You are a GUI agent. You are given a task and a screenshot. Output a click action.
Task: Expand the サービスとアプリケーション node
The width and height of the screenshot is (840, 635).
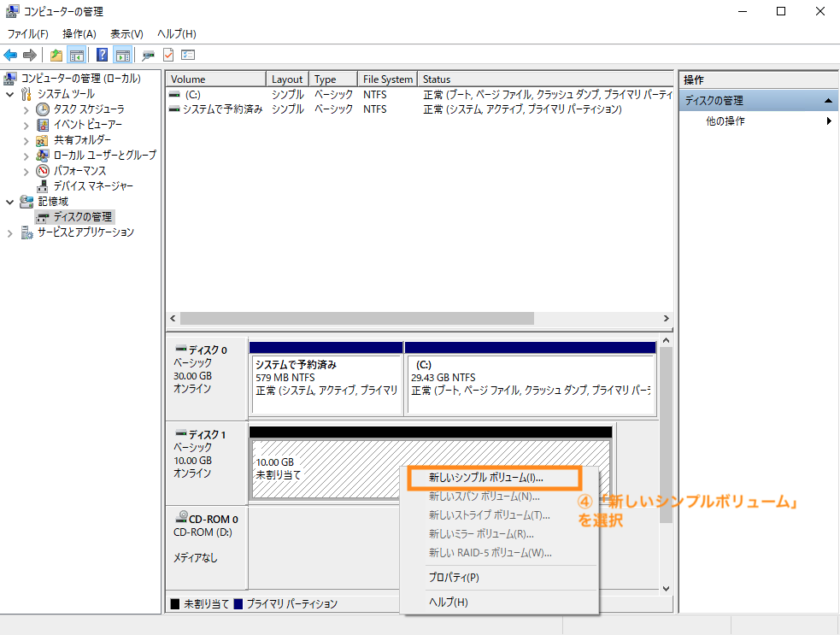[x=9, y=233]
